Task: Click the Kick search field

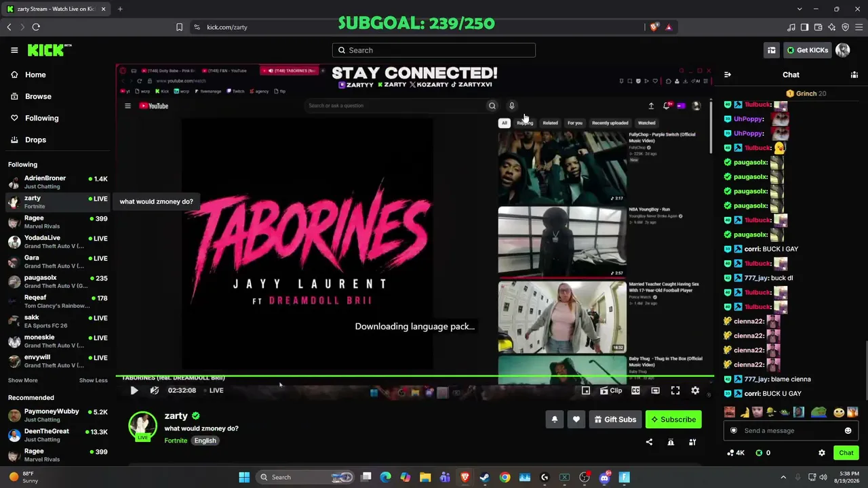Action: tap(434, 50)
